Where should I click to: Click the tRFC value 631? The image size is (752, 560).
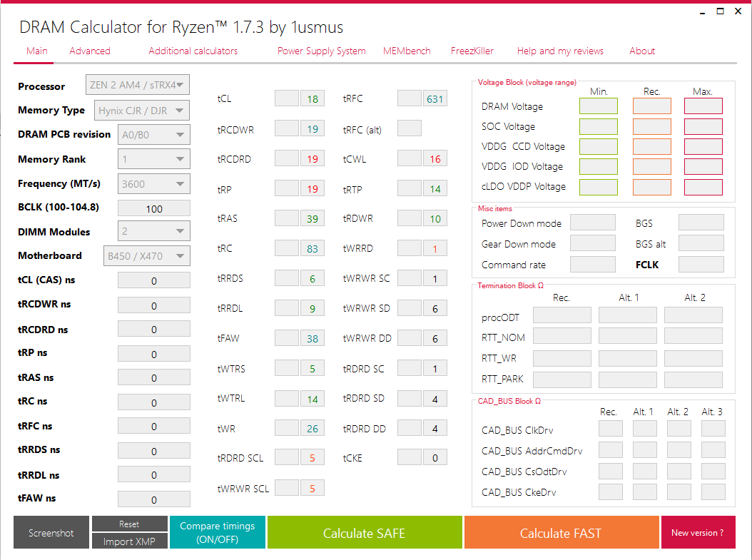click(435, 98)
